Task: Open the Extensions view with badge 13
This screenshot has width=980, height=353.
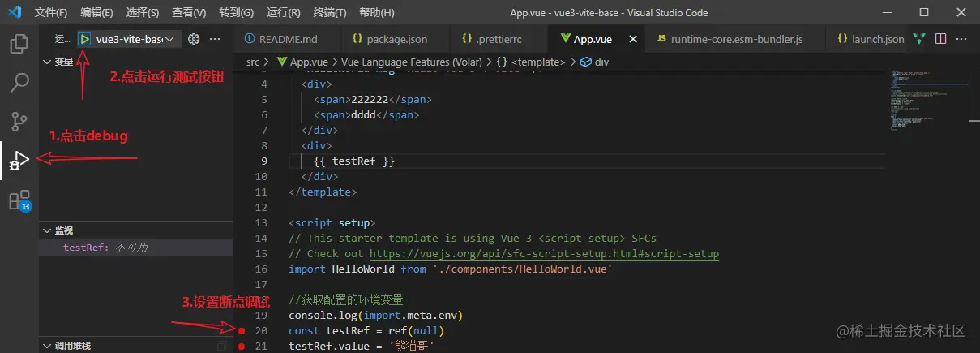Action: tap(19, 200)
